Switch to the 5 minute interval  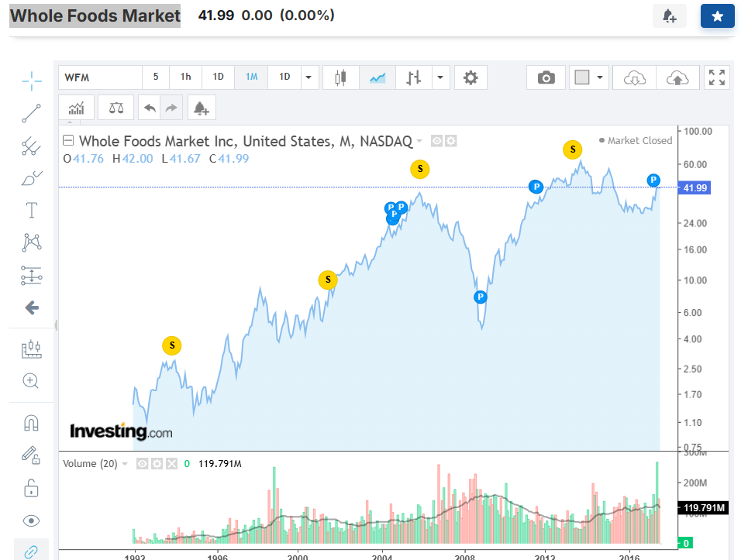(156, 77)
